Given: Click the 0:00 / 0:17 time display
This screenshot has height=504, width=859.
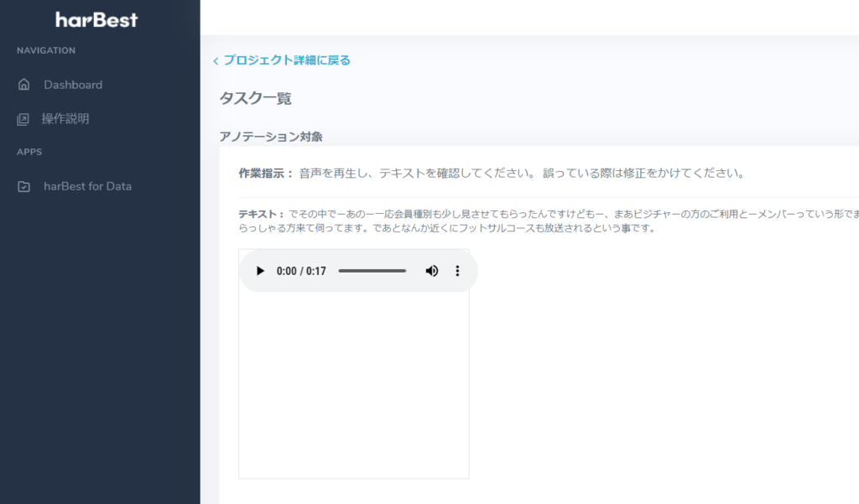Looking at the screenshot, I should (301, 271).
